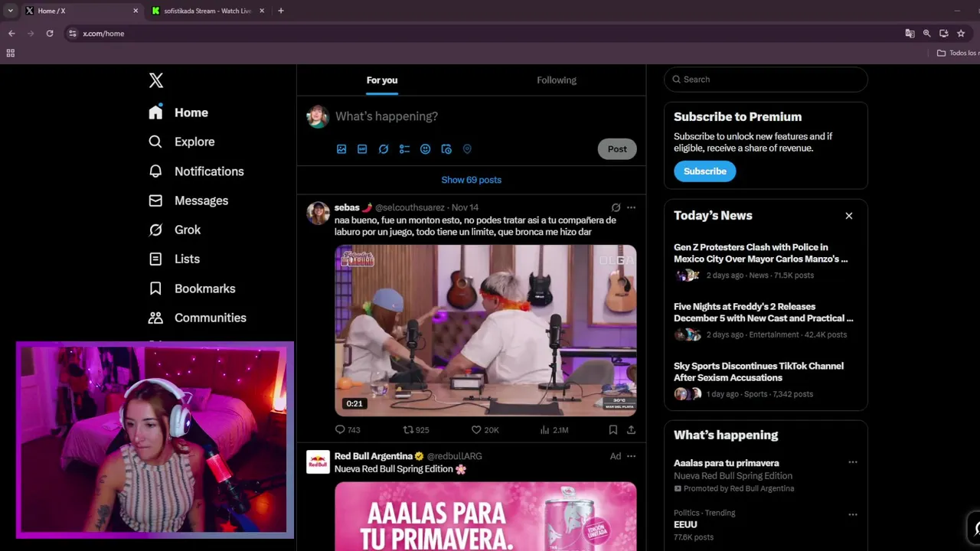The height and width of the screenshot is (551, 980).
Task: Open more options on Red Bull ad
Action: (631, 456)
